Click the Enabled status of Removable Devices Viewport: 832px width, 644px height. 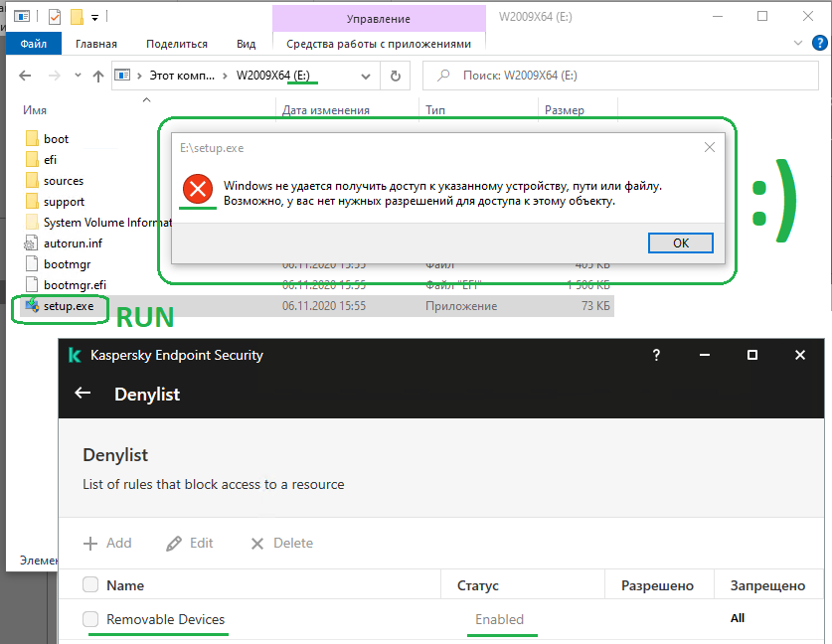[499, 619]
